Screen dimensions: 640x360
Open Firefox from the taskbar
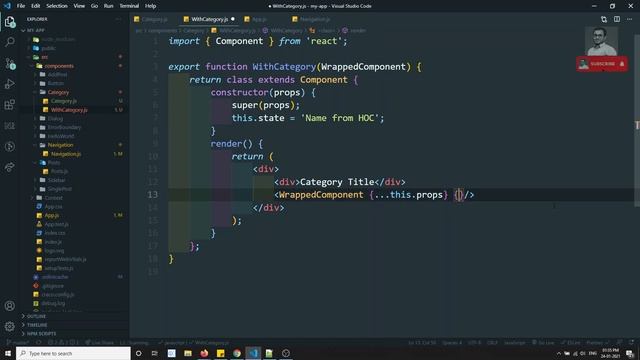pyautogui.click(x=204, y=353)
